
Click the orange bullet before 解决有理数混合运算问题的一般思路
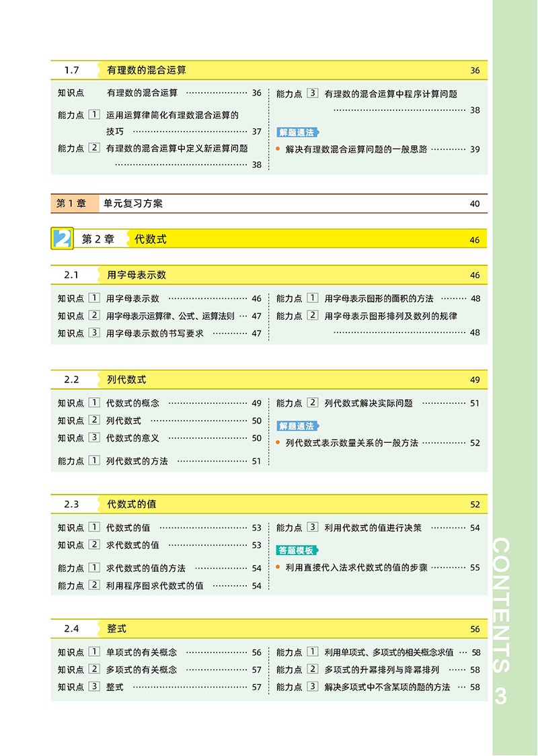tap(278, 149)
